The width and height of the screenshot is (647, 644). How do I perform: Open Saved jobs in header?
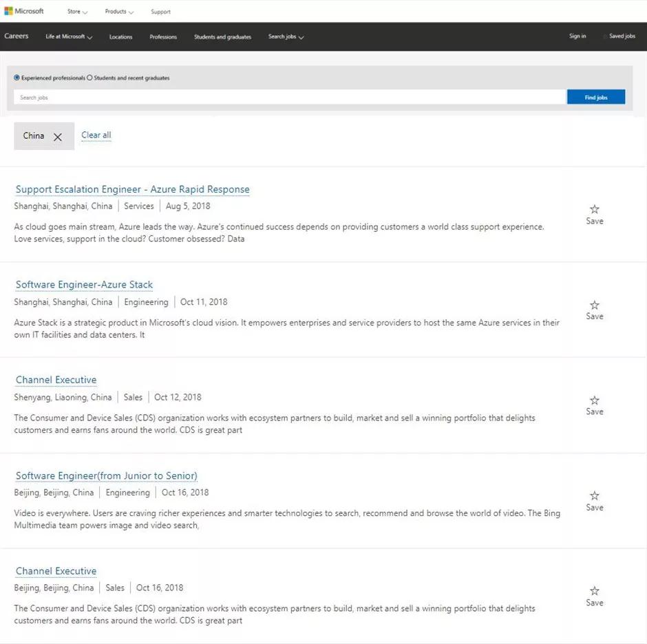[x=621, y=36]
